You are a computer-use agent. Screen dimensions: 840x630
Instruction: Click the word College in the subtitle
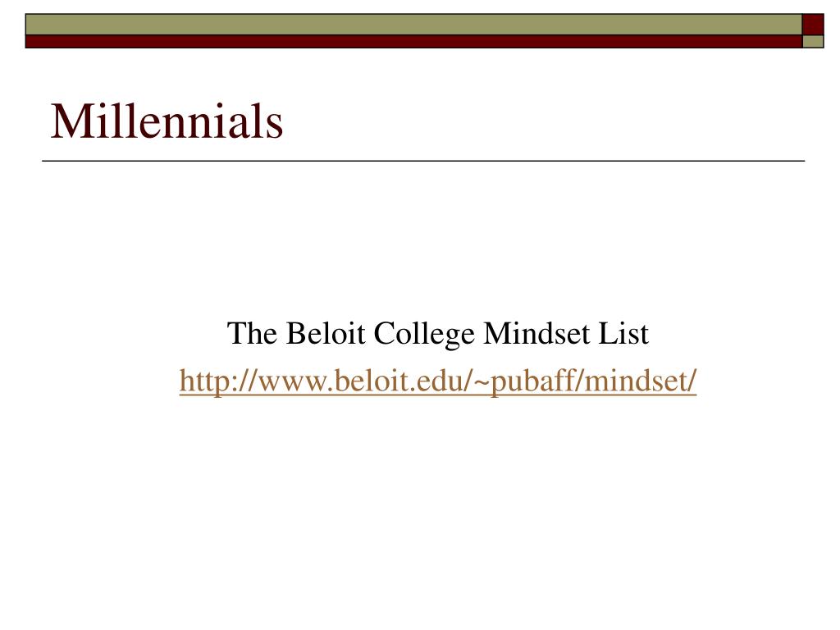[x=424, y=336]
